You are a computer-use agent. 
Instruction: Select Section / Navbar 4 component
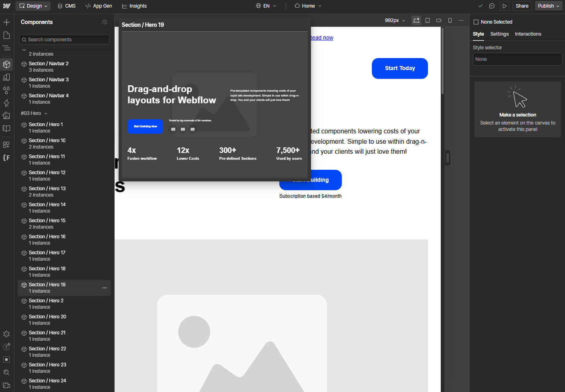click(64, 99)
